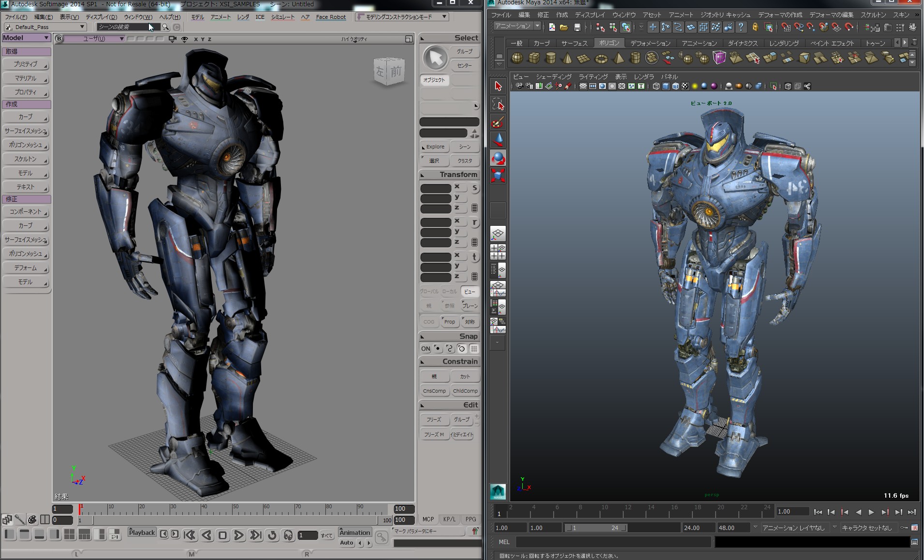
Task: Open the Default_Pass dropdown
Action: point(45,27)
